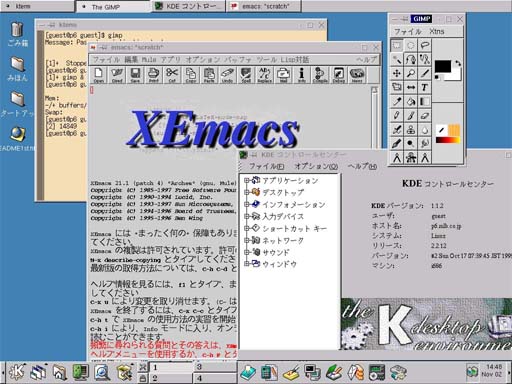Viewport: 512px width, 384px height.
Task: Click the Cut scissors icon in XEmacs toolbar
Action: point(172,75)
